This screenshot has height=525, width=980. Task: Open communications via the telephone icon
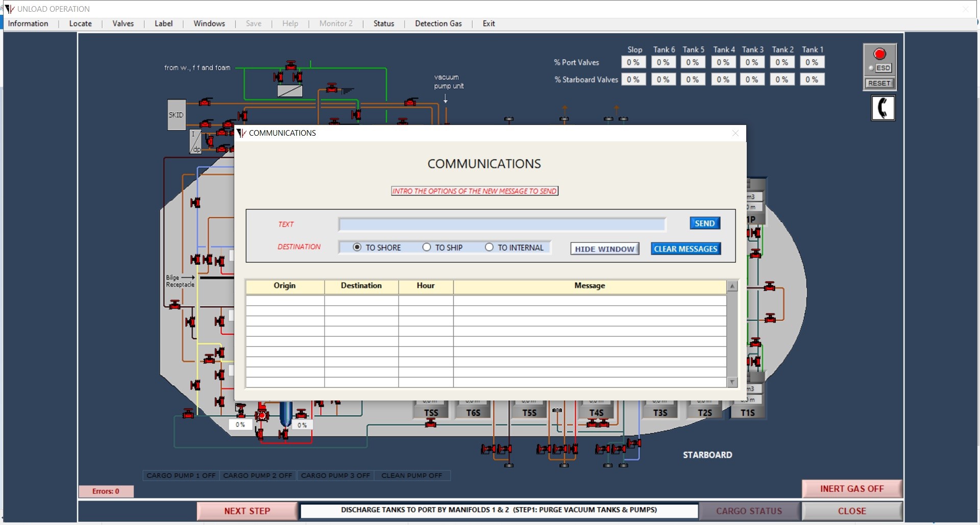click(883, 108)
